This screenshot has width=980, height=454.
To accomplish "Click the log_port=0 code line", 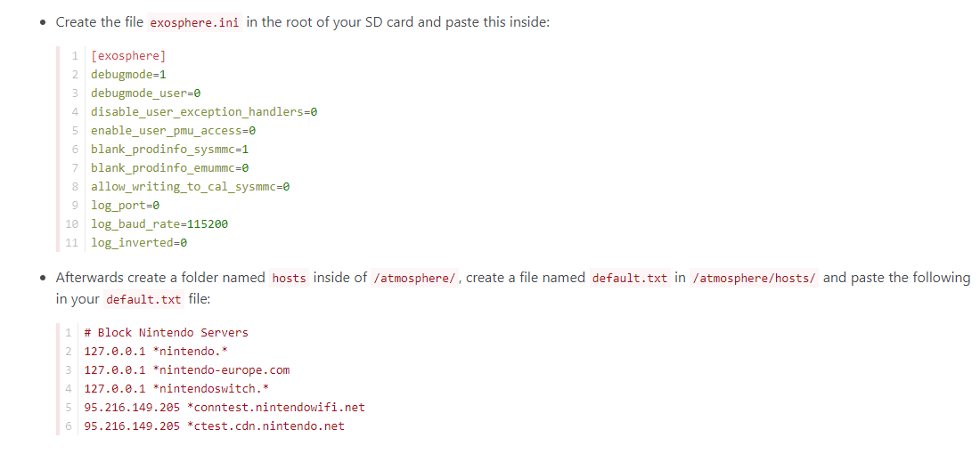I will (x=125, y=205).
